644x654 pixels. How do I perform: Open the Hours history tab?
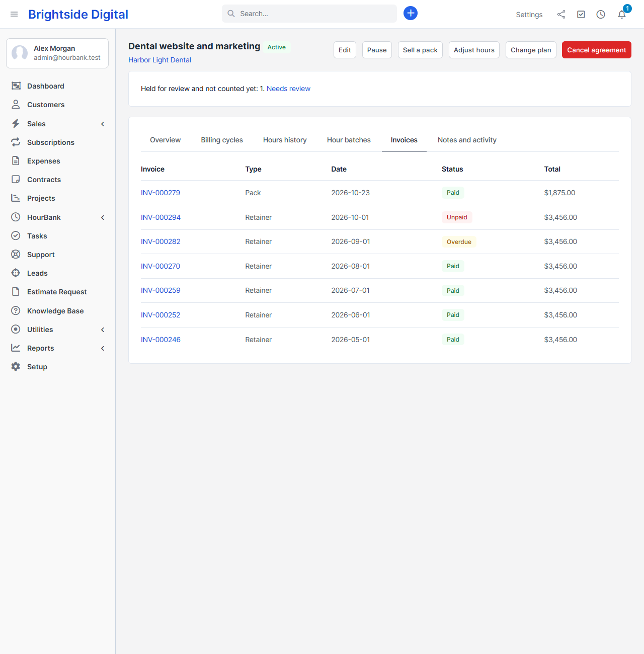(285, 140)
